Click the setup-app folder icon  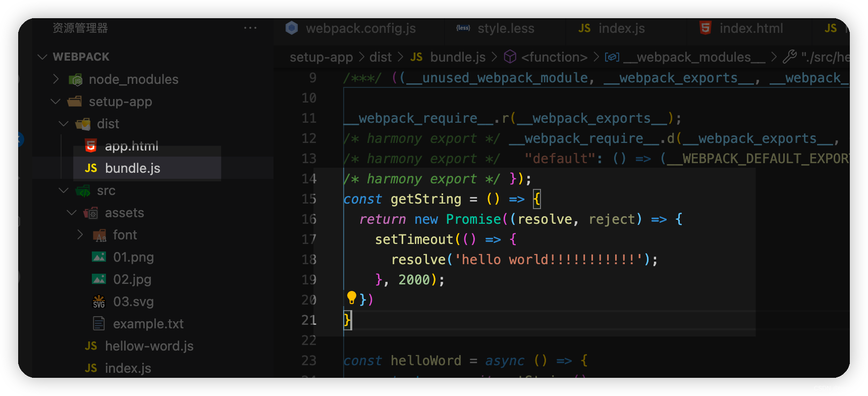pos(75,102)
